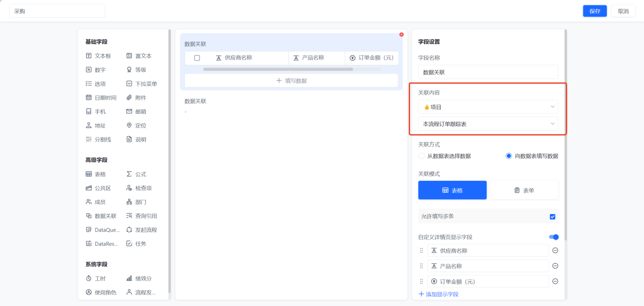Delete the selected 数据关联 block with the red X
Image resolution: width=644 pixels, height=306 pixels.
(402, 35)
